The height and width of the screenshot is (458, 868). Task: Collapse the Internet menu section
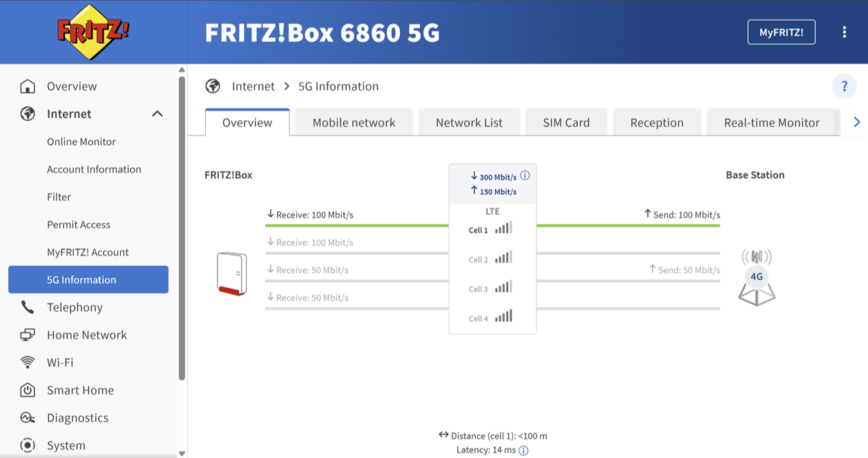[159, 113]
